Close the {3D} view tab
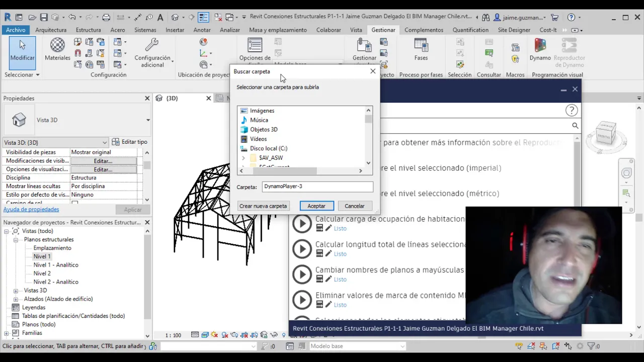The width and height of the screenshot is (644, 362). click(209, 98)
